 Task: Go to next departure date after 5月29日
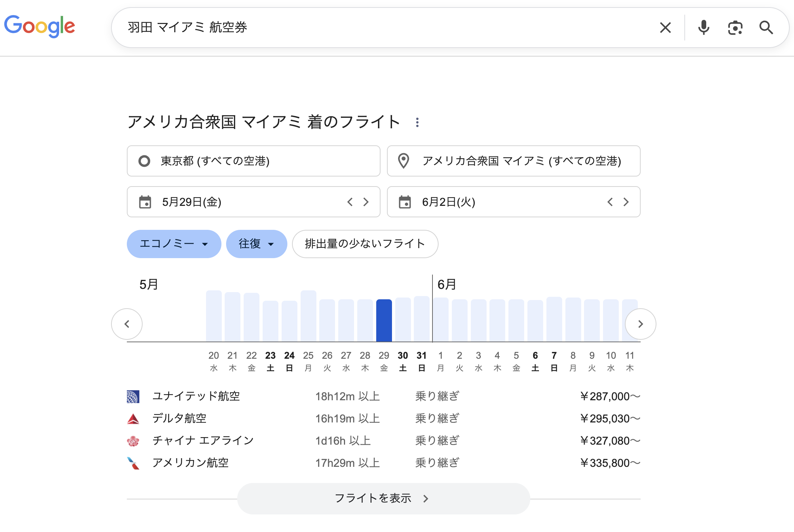366,202
